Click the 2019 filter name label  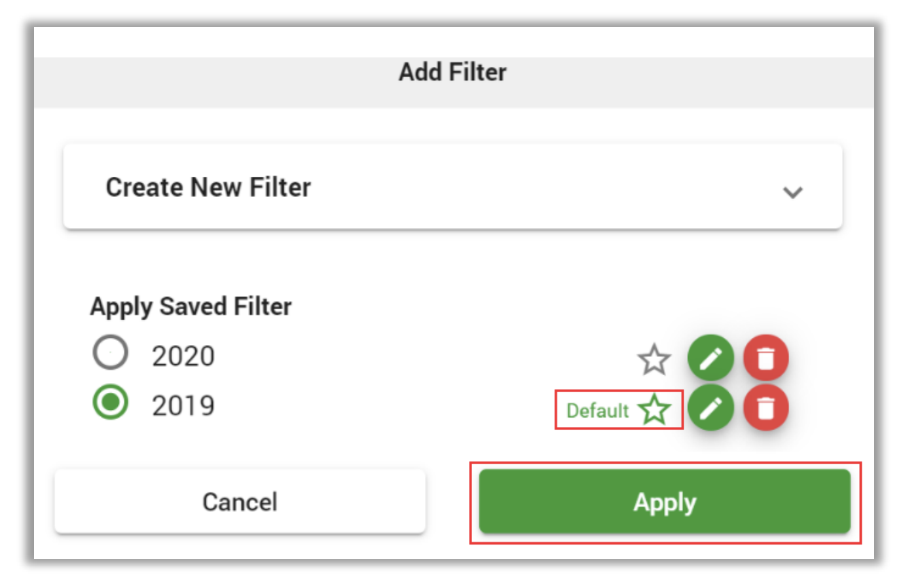point(183,406)
